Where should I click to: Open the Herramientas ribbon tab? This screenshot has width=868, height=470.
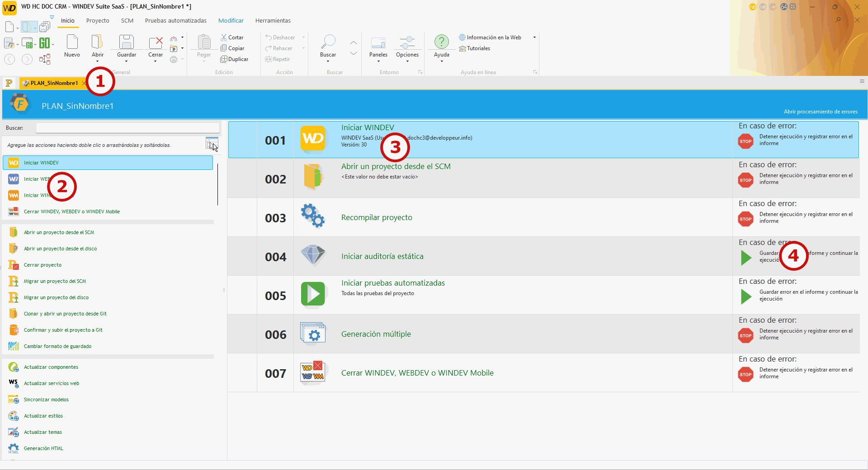tap(273, 21)
